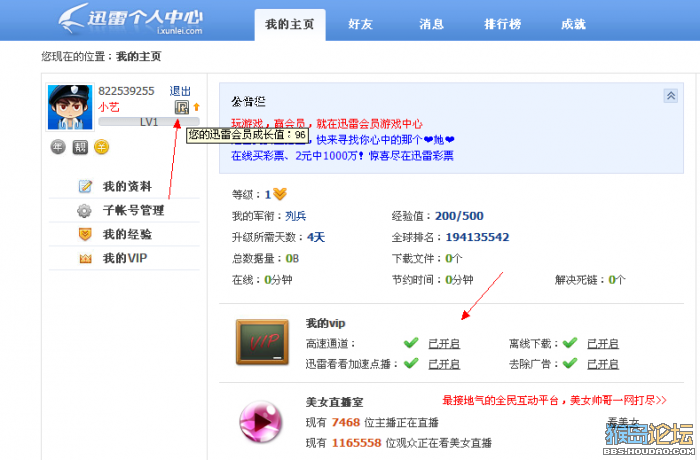The height and width of the screenshot is (460, 700).
Task: Open the 消息 tab
Action: pyautogui.click(x=431, y=24)
